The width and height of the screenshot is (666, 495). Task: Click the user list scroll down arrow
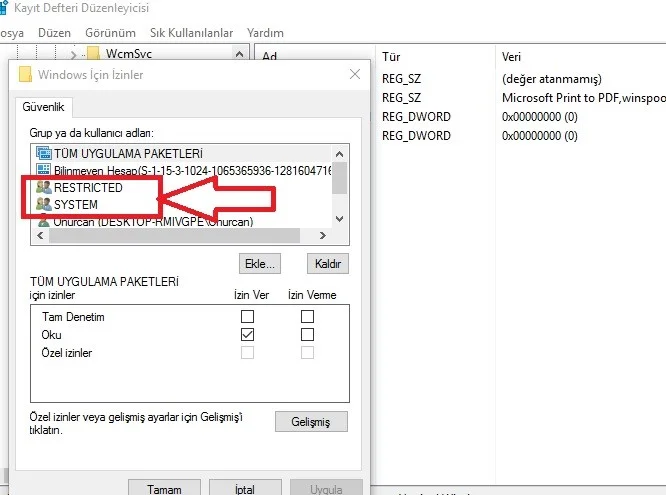point(339,219)
